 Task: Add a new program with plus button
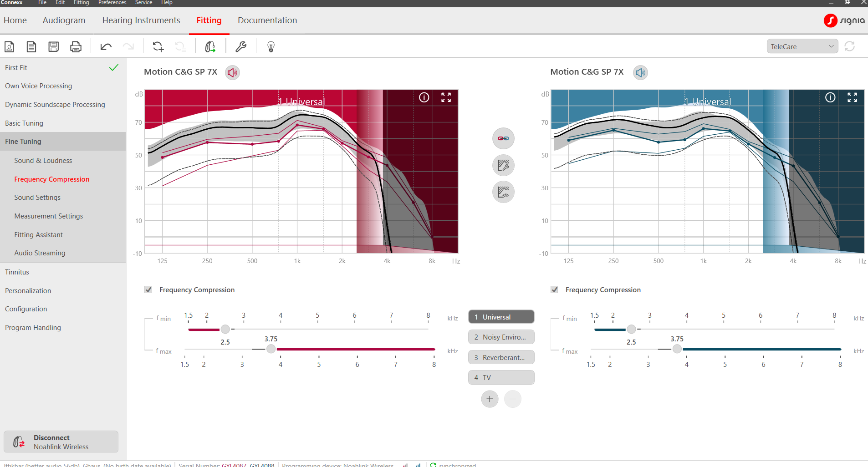(490, 399)
